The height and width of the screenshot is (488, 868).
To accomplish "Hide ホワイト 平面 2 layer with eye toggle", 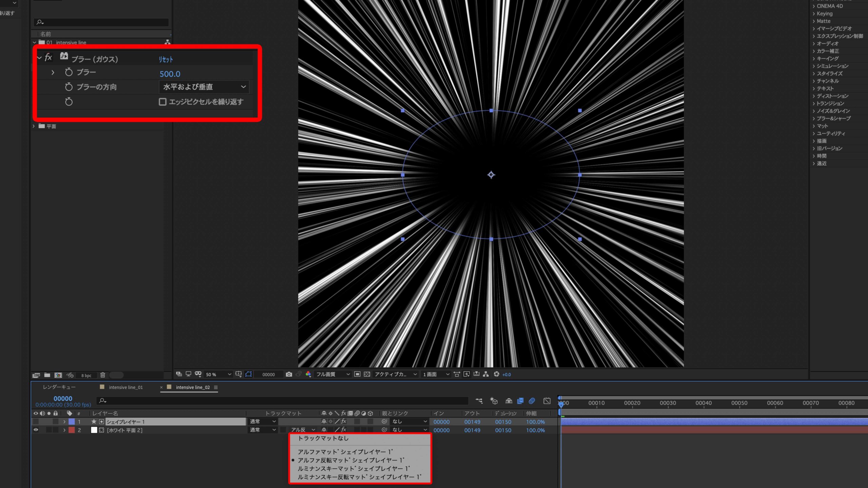I will tap(36, 430).
